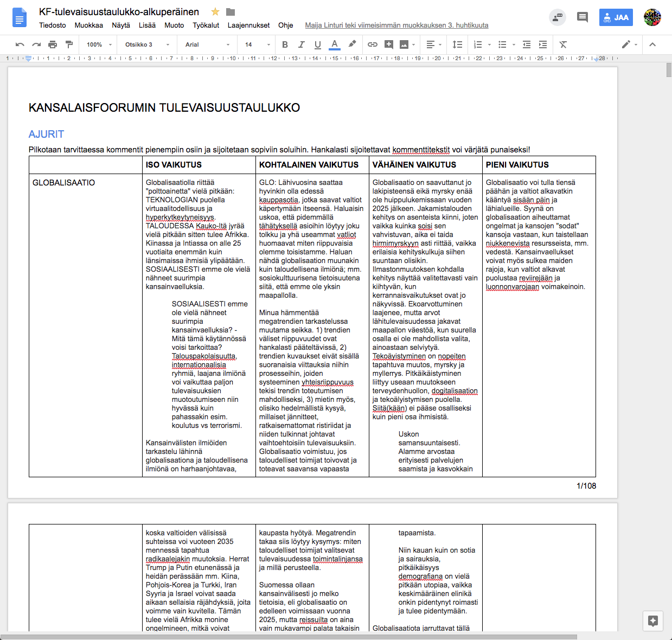The height and width of the screenshot is (640, 672).
Task: Click the add comment toolbar icon
Action: click(x=389, y=44)
